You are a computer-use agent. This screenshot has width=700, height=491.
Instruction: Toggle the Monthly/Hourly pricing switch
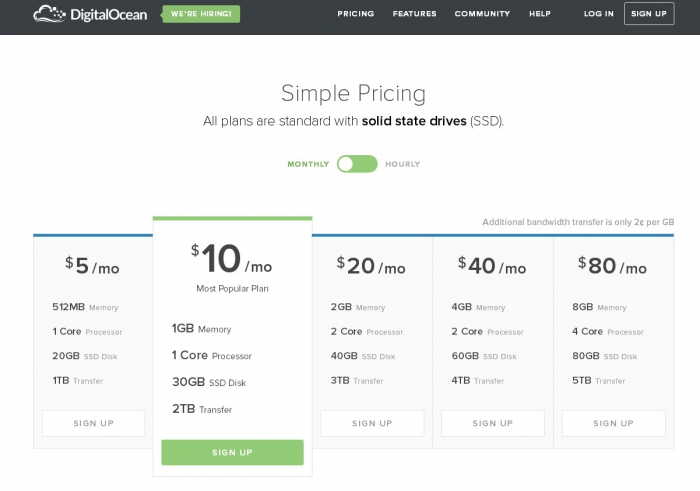tap(357, 164)
